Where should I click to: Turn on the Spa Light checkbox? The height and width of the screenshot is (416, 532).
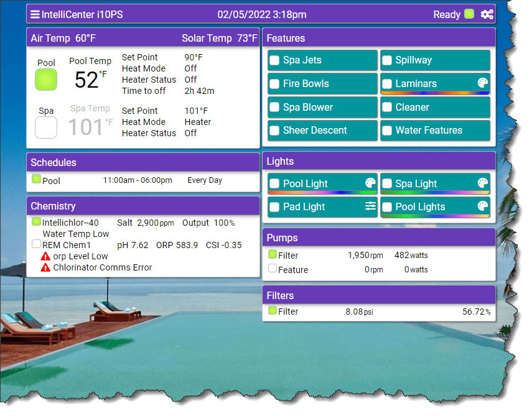(x=387, y=184)
